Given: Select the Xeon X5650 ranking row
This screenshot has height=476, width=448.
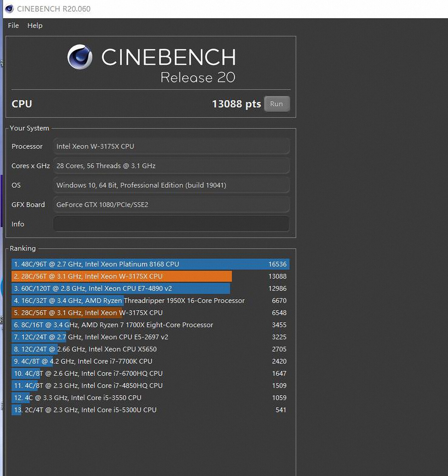Looking at the screenshot, I should pos(151,349).
